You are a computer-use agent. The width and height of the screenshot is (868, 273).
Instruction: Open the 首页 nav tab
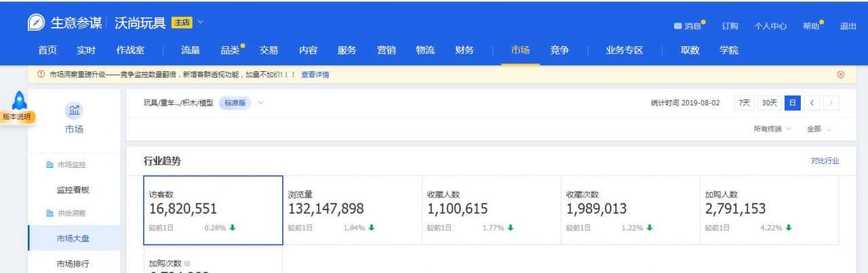tap(47, 50)
